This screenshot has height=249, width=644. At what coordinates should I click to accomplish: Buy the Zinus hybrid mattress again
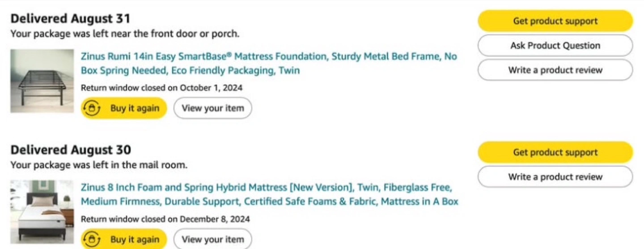point(124,239)
